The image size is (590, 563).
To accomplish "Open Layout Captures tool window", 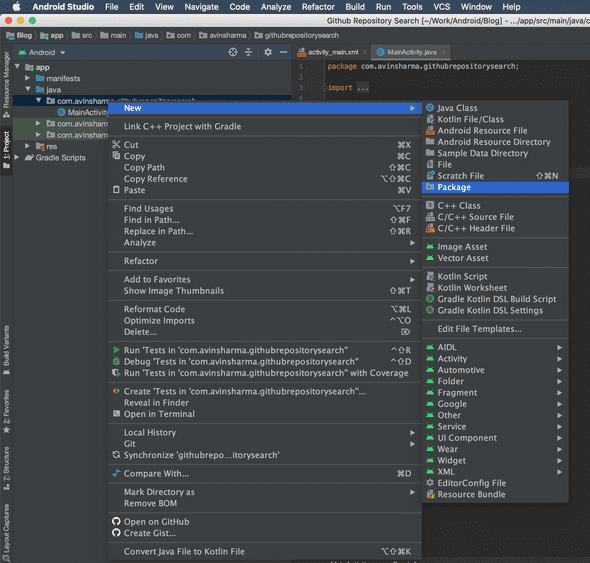I will (x=6, y=533).
